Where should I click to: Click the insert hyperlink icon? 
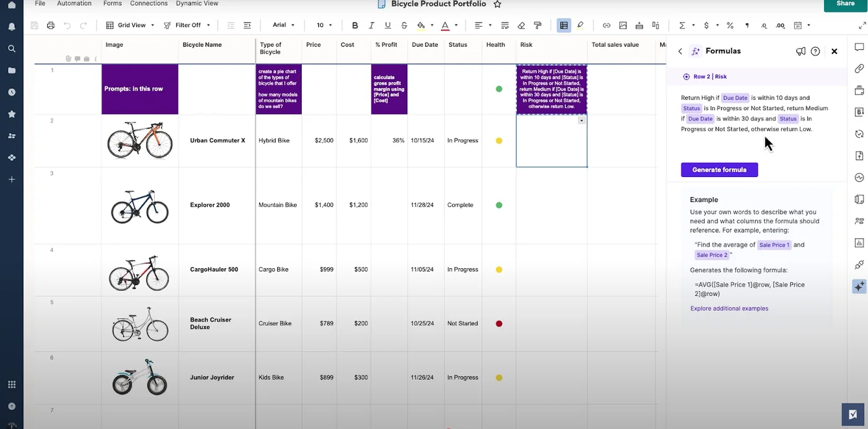coord(606,25)
